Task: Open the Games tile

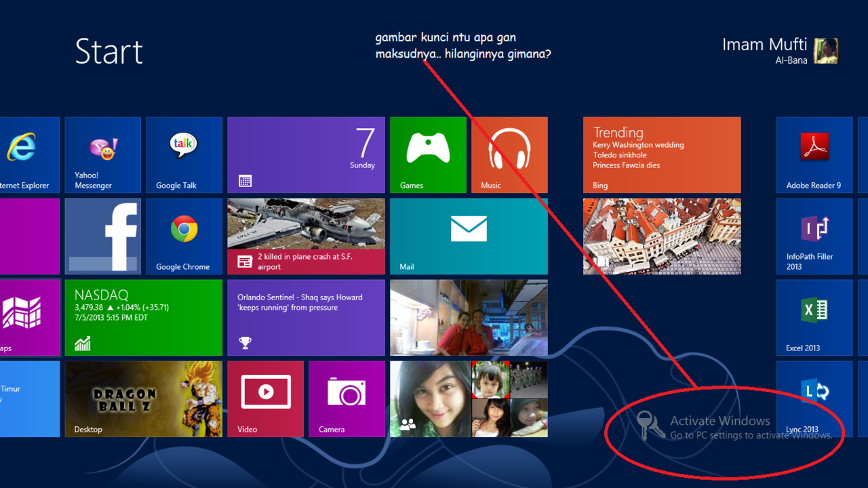Action: tap(429, 155)
